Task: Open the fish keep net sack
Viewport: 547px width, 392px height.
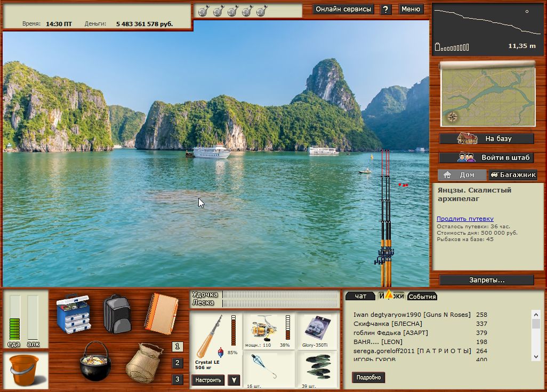Action: click(144, 363)
